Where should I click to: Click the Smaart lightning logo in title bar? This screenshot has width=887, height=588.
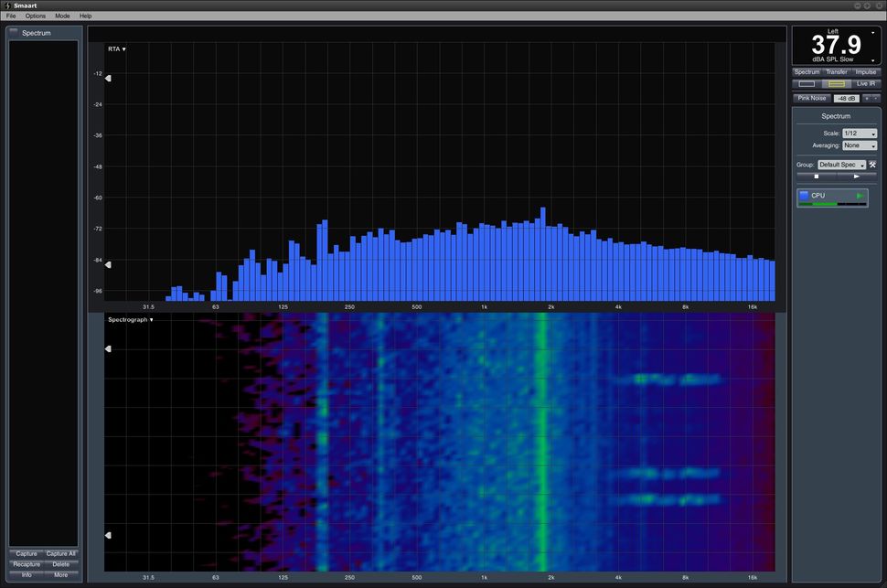click(x=7, y=5)
